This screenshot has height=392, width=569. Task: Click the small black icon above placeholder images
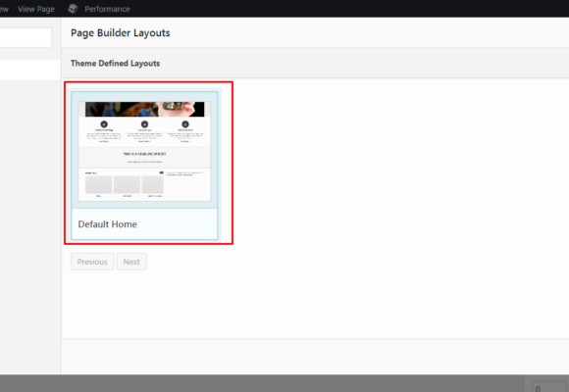pos(162,172)
